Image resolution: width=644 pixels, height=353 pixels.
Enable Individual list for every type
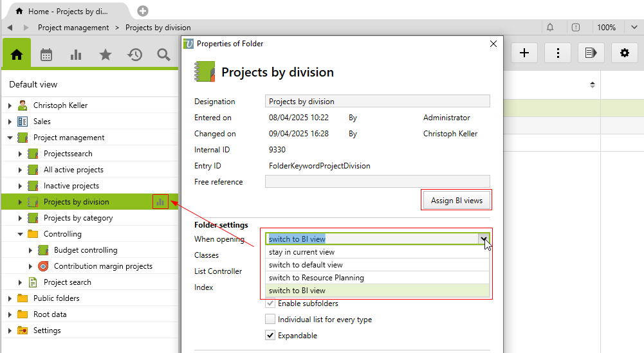[270, 320]
